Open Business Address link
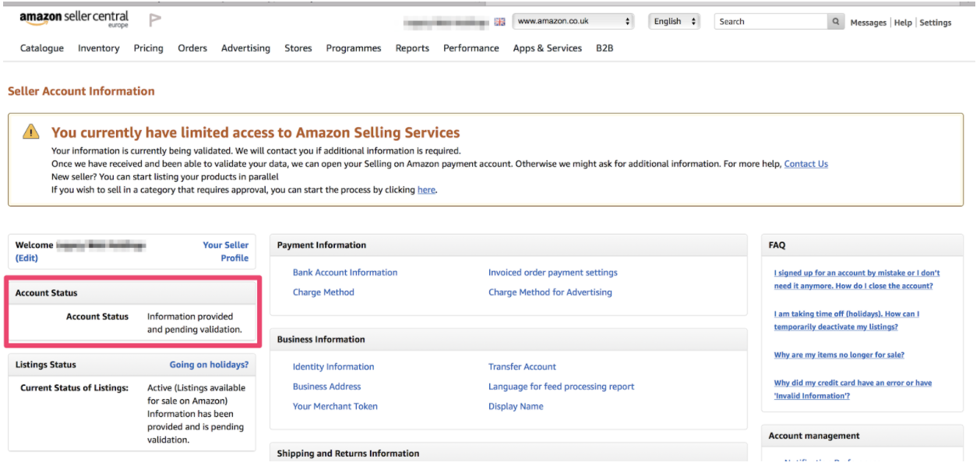This screenshot has height=466, width=980. pyautogui.click(x=327, y=387)
